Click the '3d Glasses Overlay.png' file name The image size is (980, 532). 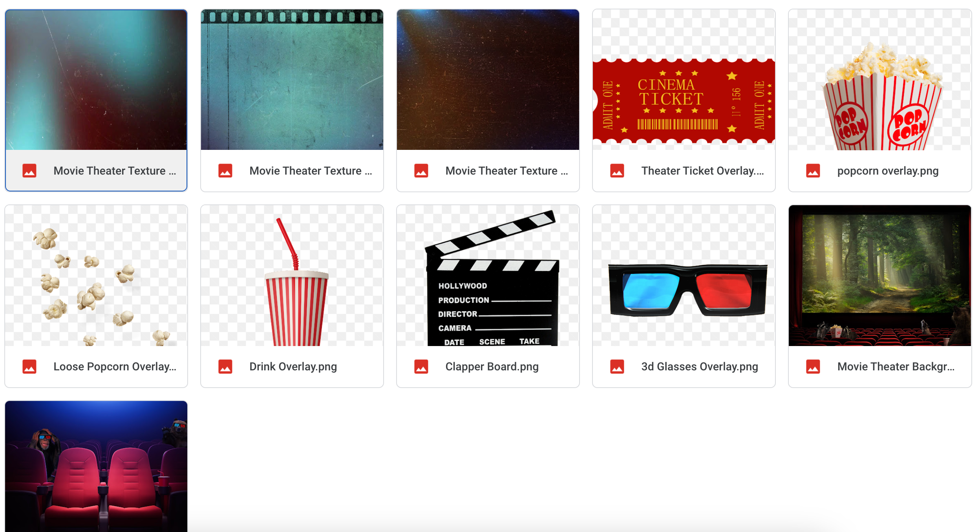[x=699, y=367]
